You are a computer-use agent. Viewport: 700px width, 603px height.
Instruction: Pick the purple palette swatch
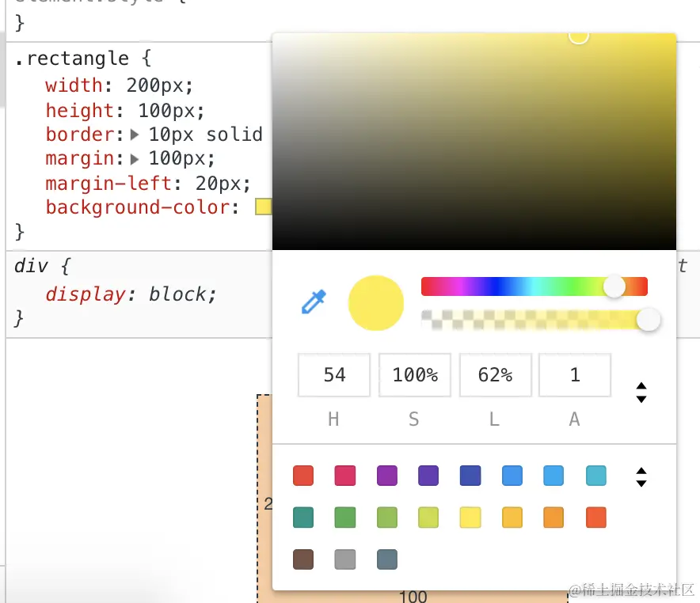click(387, 476)
